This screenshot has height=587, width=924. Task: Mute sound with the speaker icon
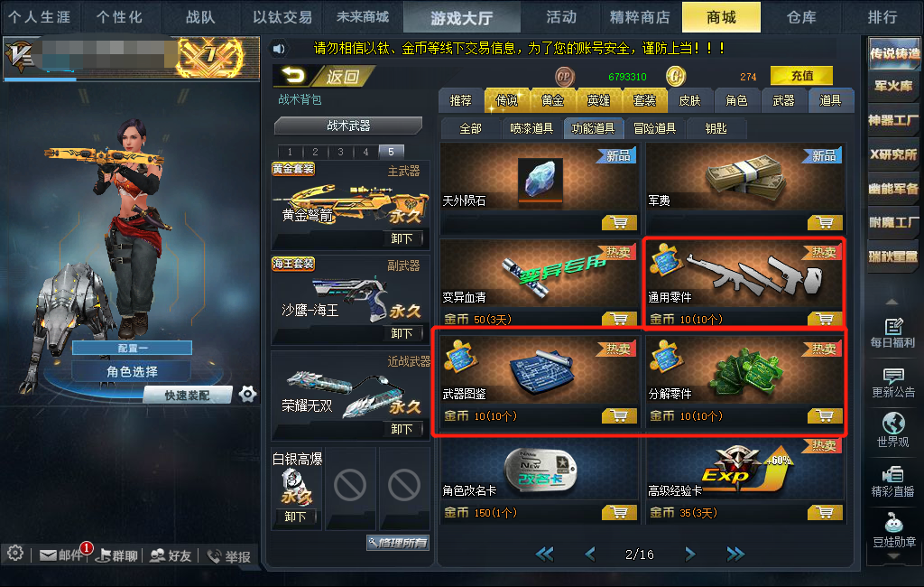(x=279, y=49)
